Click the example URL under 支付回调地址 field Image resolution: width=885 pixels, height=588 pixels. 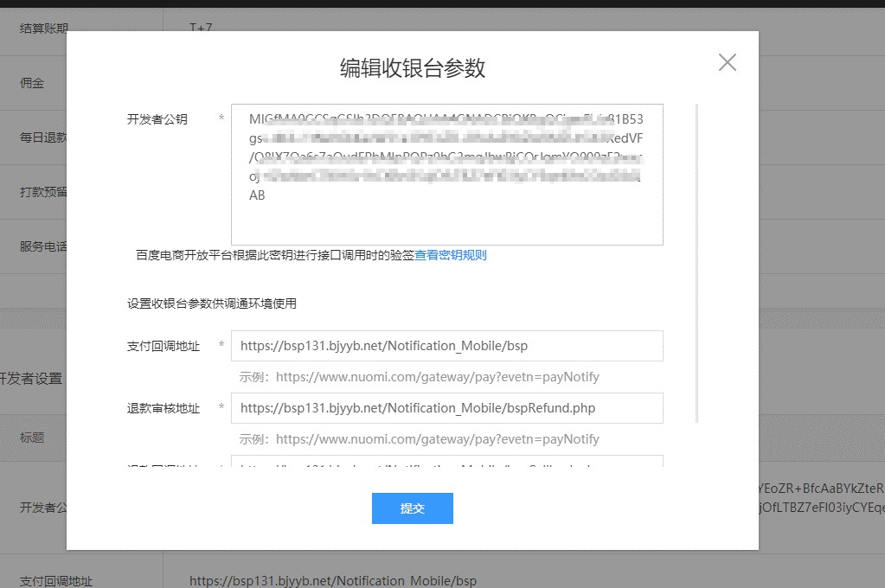coord(438,377)
